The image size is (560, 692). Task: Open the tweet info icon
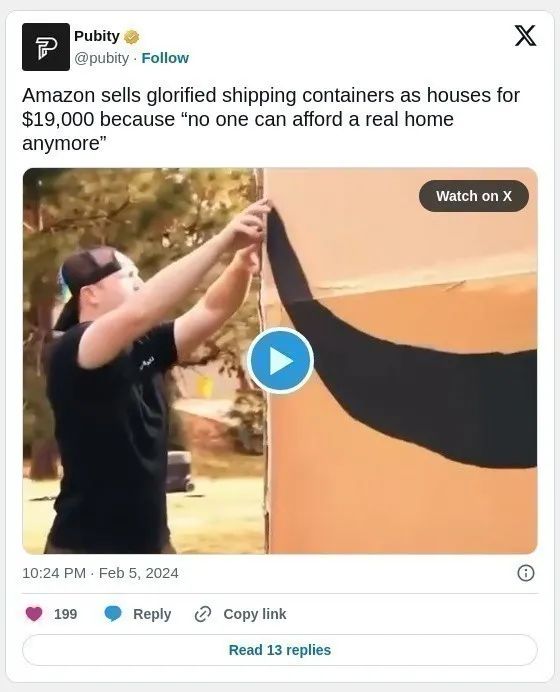526,573
